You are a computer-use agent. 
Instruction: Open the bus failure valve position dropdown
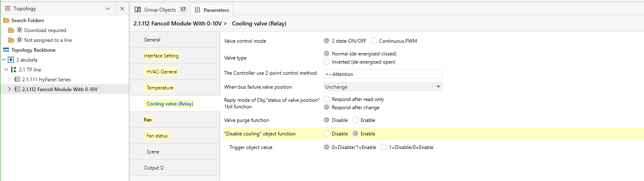tap(383, 87)
